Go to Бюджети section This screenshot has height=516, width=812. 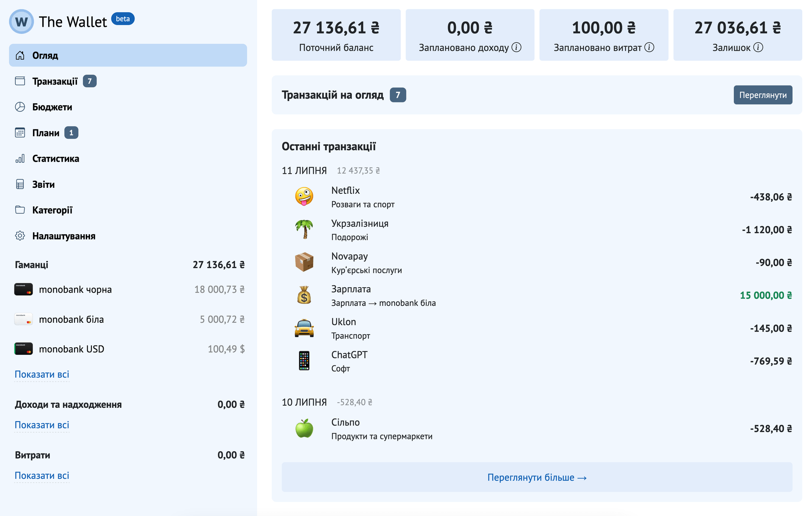128,107
